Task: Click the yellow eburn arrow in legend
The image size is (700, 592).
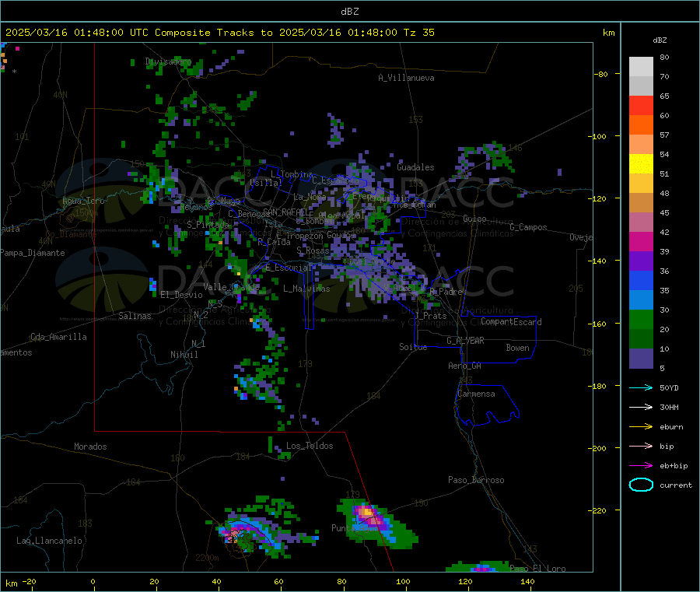Action: pyautogui.click(x=641, y=427)
